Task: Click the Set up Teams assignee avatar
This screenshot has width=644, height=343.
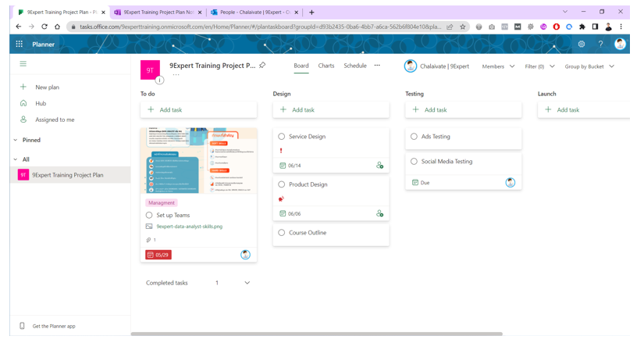Action: (245, 255)
